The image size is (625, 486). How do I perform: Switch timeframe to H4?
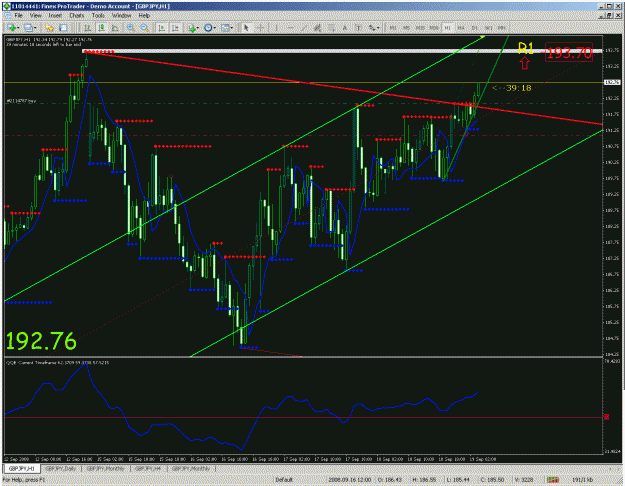461,28
